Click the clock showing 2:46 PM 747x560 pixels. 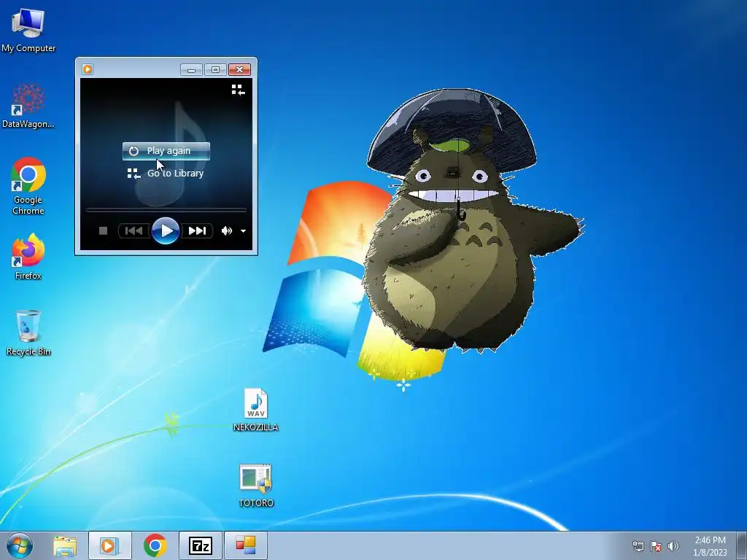tap(710, 546)
